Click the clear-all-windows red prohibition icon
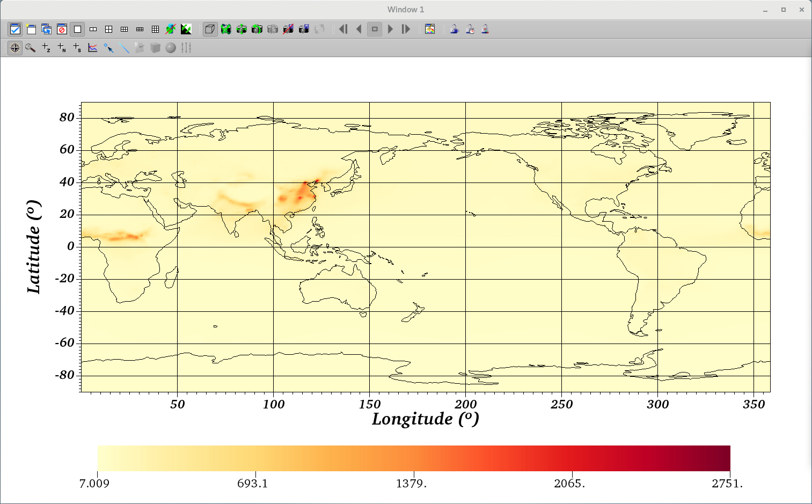Screen dimensions: 812x504 62,29
